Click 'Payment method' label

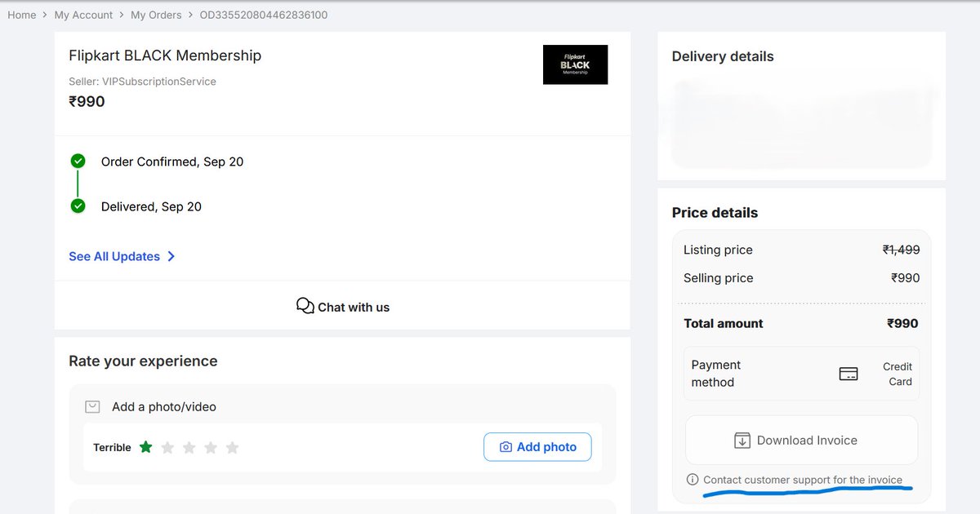[716, 374]
